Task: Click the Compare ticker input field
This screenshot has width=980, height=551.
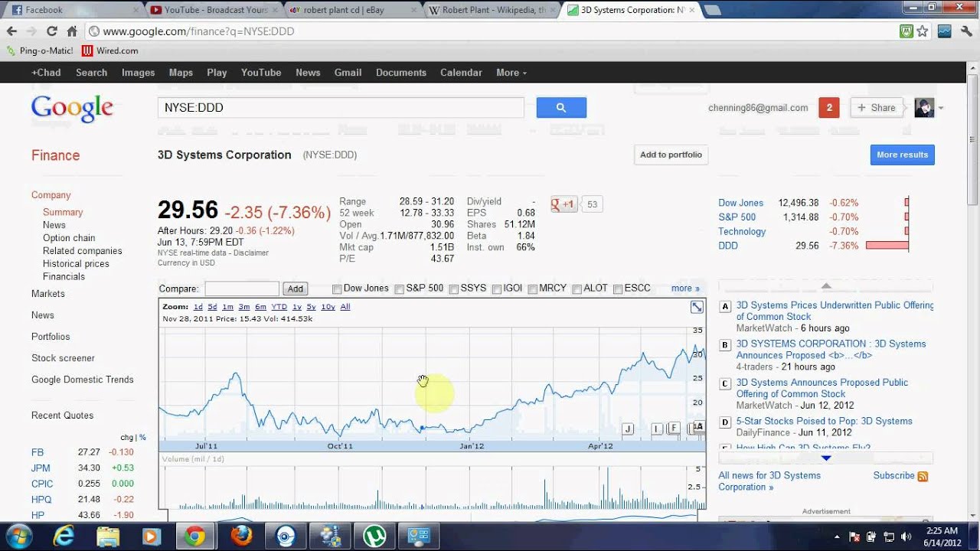Action: [242, 289]
